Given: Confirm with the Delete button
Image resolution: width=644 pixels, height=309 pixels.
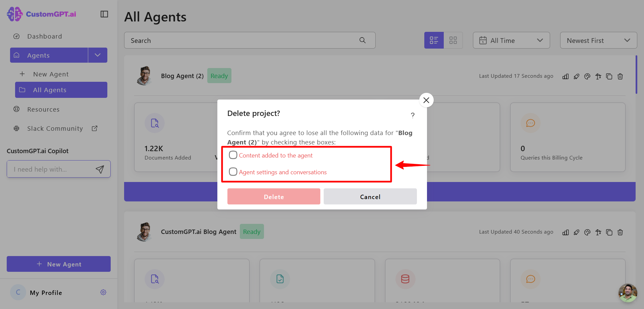Looking at the screenshot, I should click(274, 196).
